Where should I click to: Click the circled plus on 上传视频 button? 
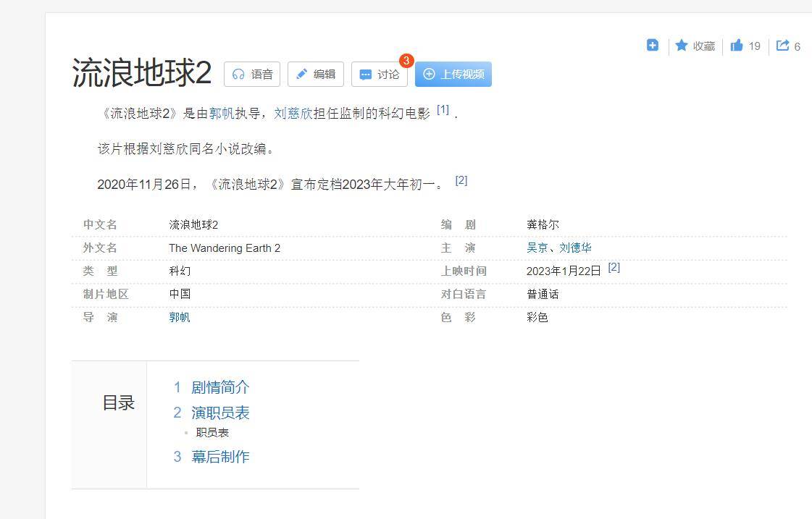430,74
